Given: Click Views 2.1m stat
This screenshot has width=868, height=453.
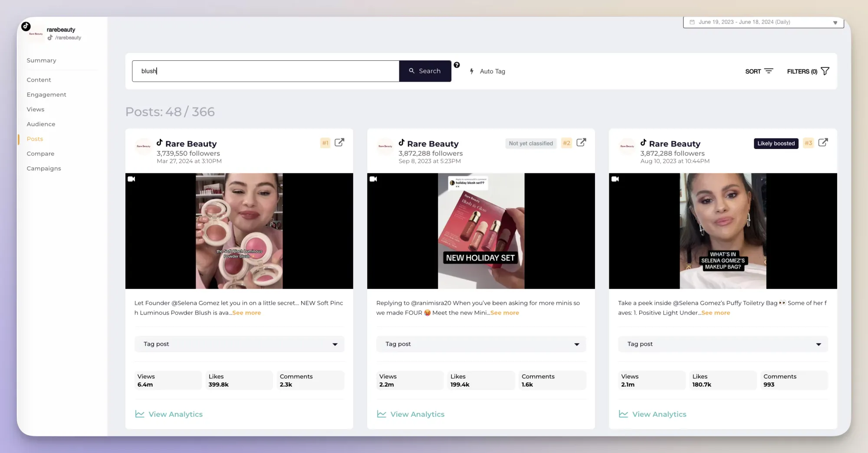Looking at the screenshot, I should pyautogui.click(x=651, y=380).
